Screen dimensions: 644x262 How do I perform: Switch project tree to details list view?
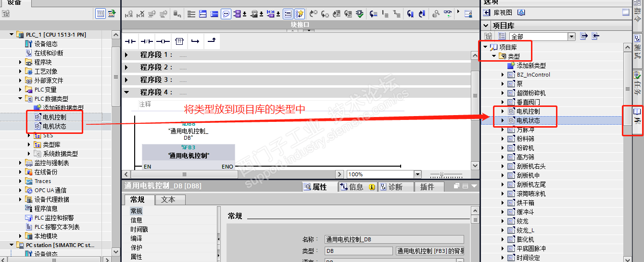[x=101, y=13]
